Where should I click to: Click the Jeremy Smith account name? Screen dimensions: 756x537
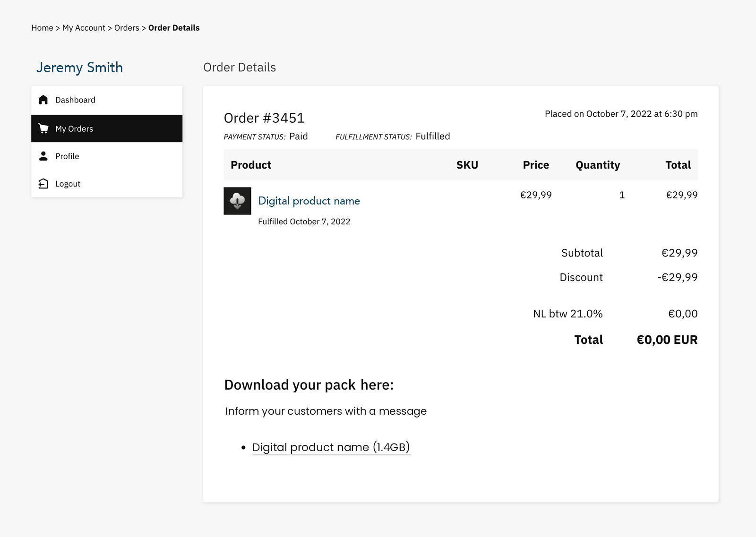click(x=80, y=68)
